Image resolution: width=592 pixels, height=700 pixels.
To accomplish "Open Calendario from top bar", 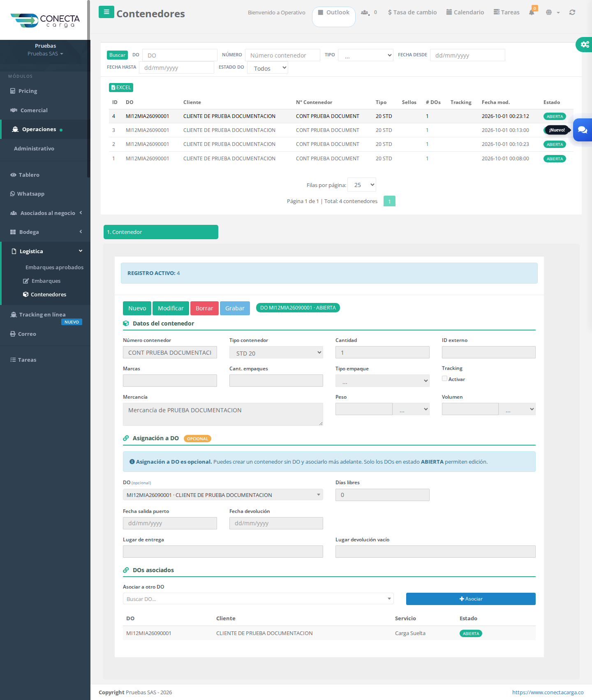I will [x=465, y=12].
